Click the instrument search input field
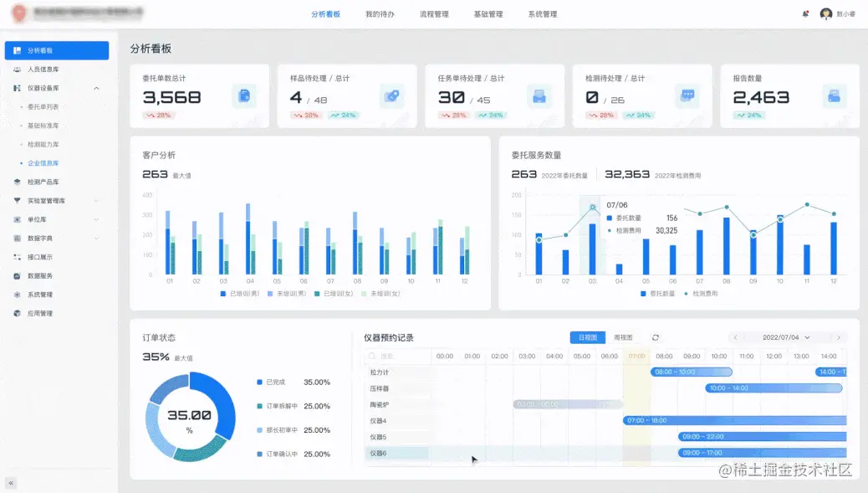Viewport: 868px width, 493px height. point(397,355)
